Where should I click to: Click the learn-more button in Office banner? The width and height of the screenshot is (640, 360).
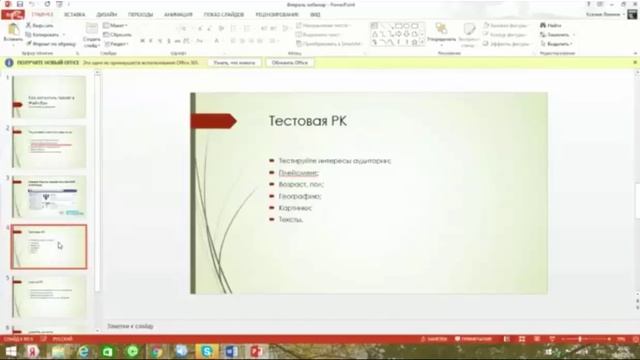tap(234, 63)
